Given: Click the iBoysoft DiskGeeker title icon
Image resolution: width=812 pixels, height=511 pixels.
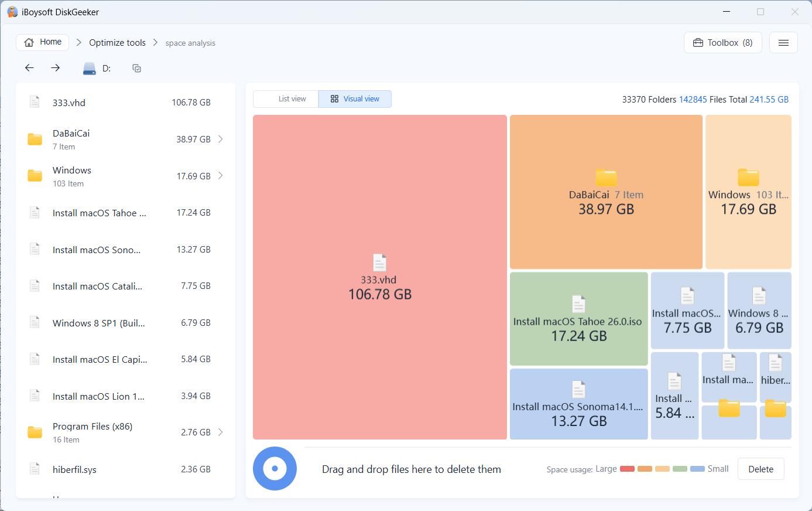Looking at the screenshot, I should click(12, 12).
